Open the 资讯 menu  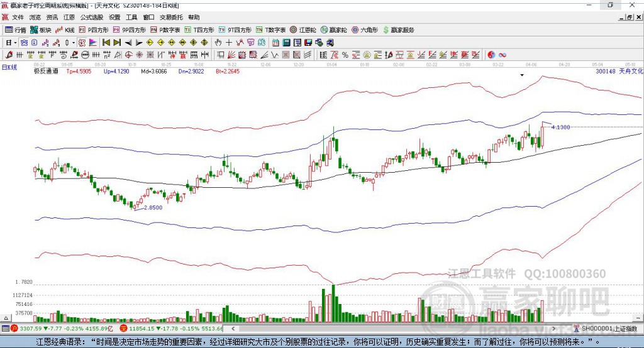[52, 17]
